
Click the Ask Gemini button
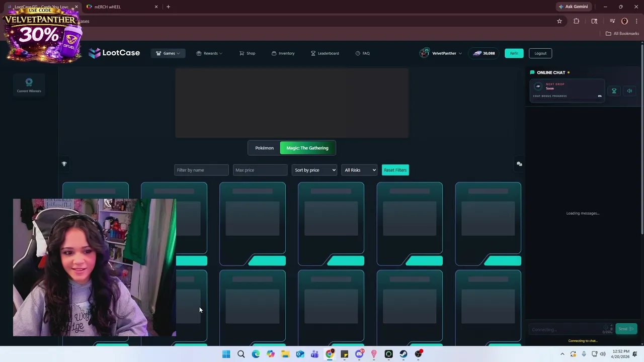573,7
